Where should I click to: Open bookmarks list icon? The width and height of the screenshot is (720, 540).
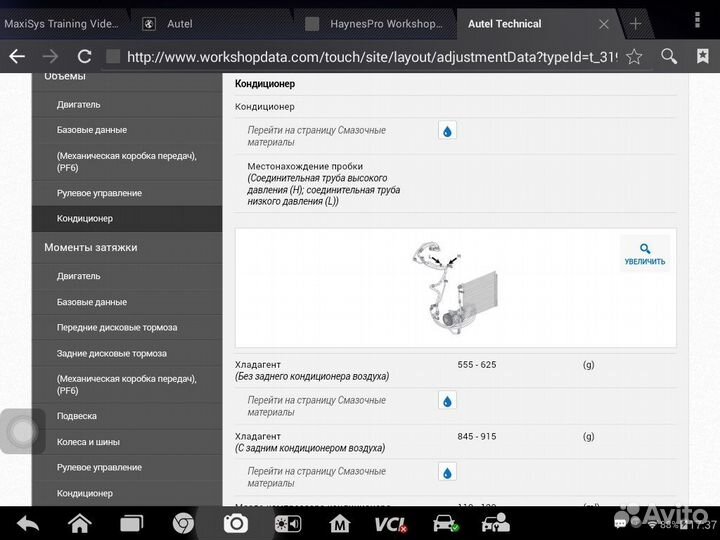tap(703, 56)
